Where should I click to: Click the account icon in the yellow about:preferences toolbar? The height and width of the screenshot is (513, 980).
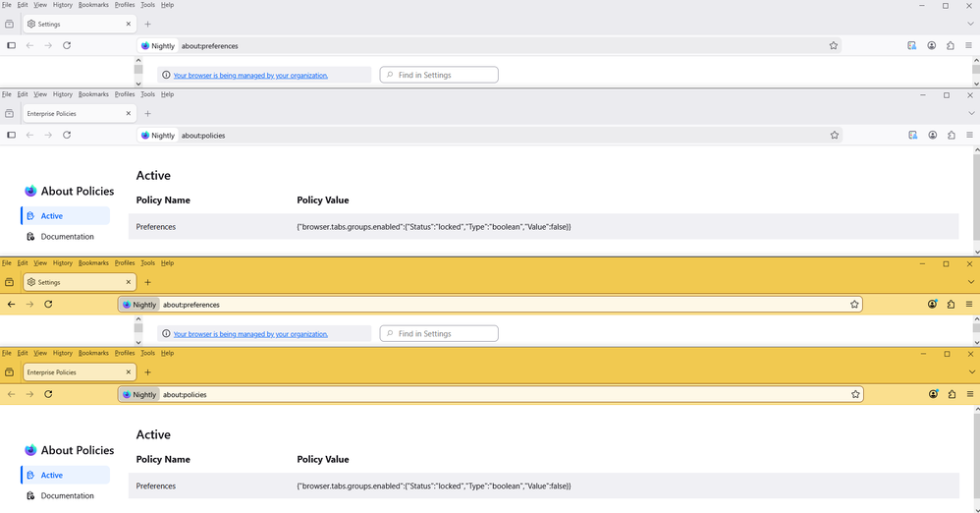[x=932, y=305]
